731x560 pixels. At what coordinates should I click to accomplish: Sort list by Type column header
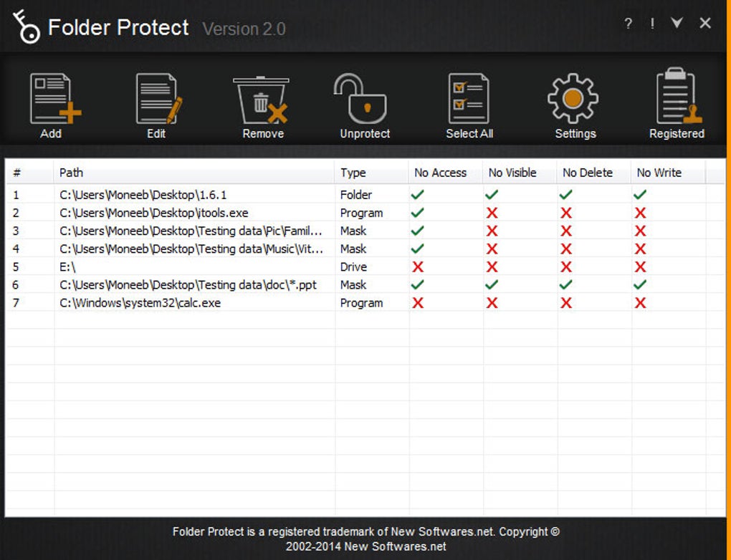(371, 173)
